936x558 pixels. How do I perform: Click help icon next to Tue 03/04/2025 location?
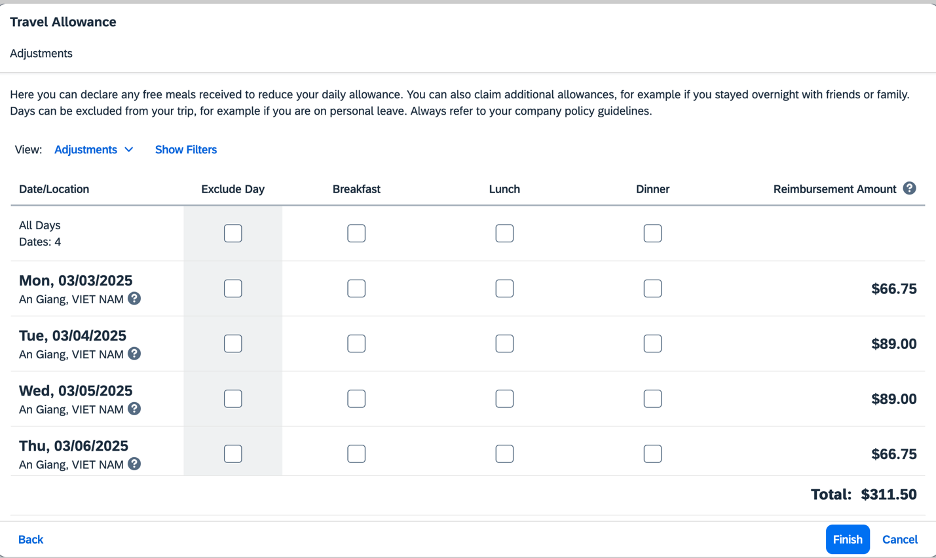click(x=134, y=353)
